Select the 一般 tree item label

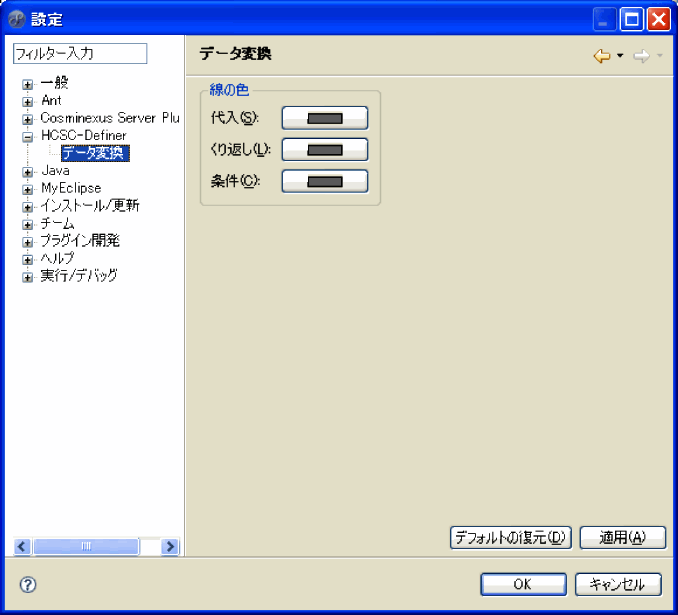pos(54,83)
